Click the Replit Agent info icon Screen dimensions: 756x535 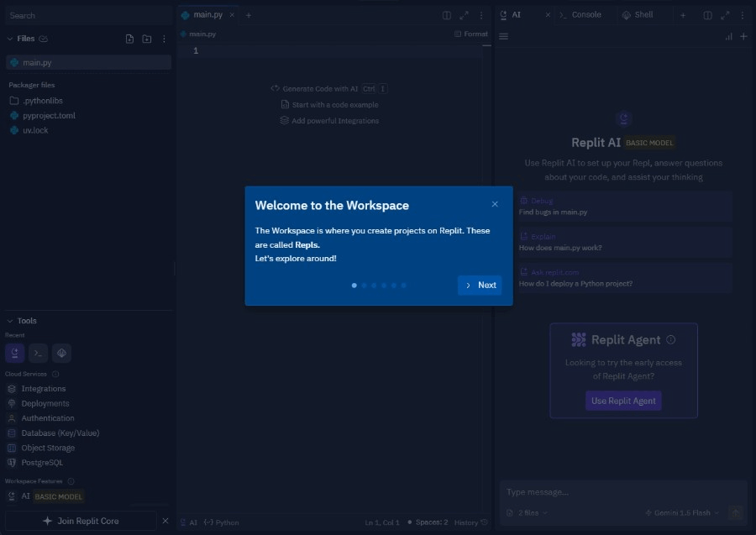(670, 339)
